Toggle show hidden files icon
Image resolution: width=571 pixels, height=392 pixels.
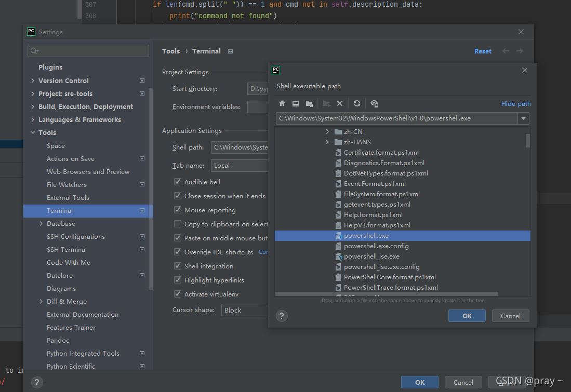point(374,104)
